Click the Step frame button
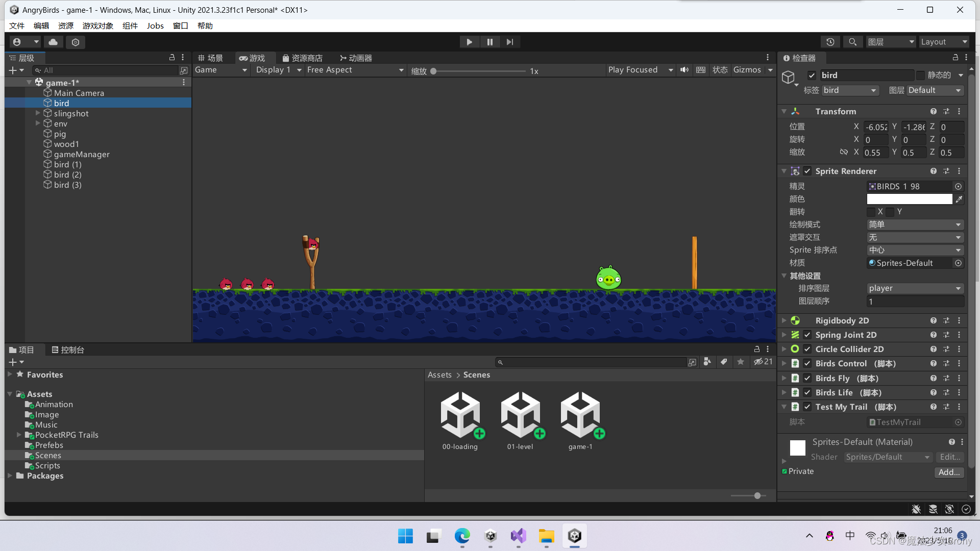The height and width of the screenshot is (551, 980). click(x=509, y=42)
